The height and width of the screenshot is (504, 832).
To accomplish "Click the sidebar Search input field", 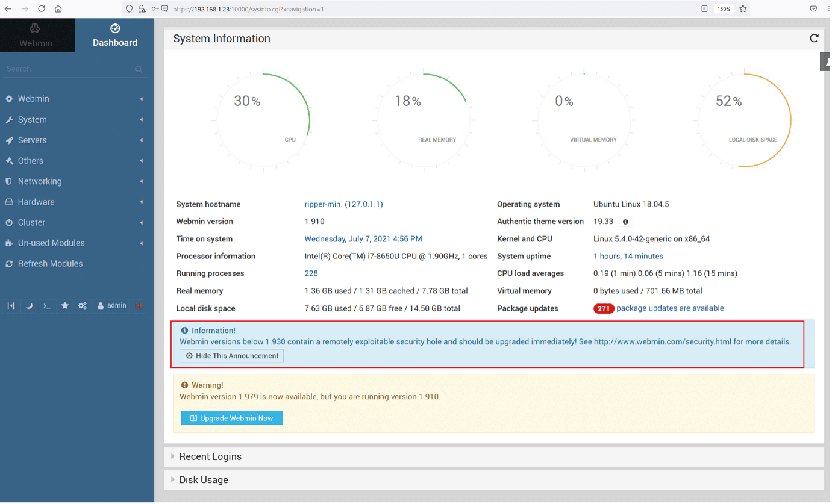I will pos(69,69).
